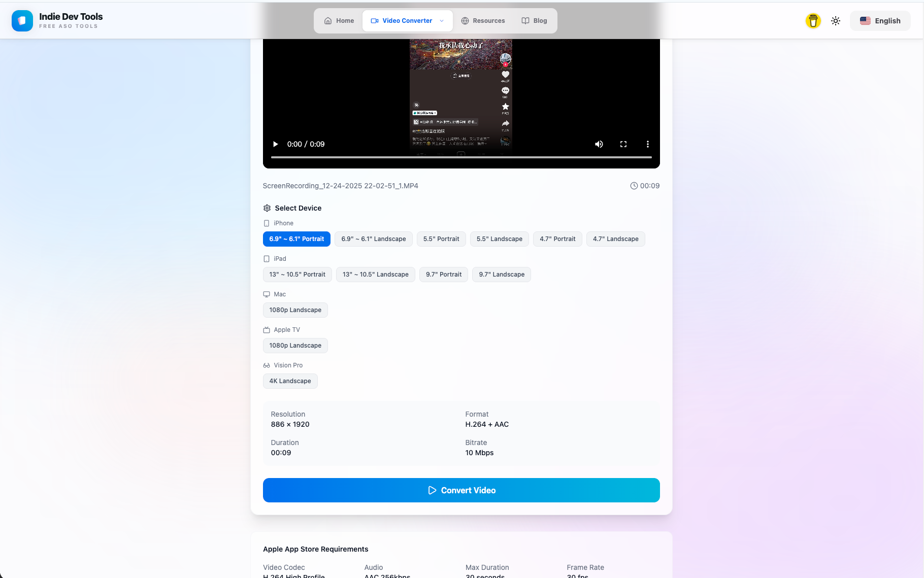This screenshot has width=924, height=578.
Task: Mute the video player audio
Action: coord(599,144)
